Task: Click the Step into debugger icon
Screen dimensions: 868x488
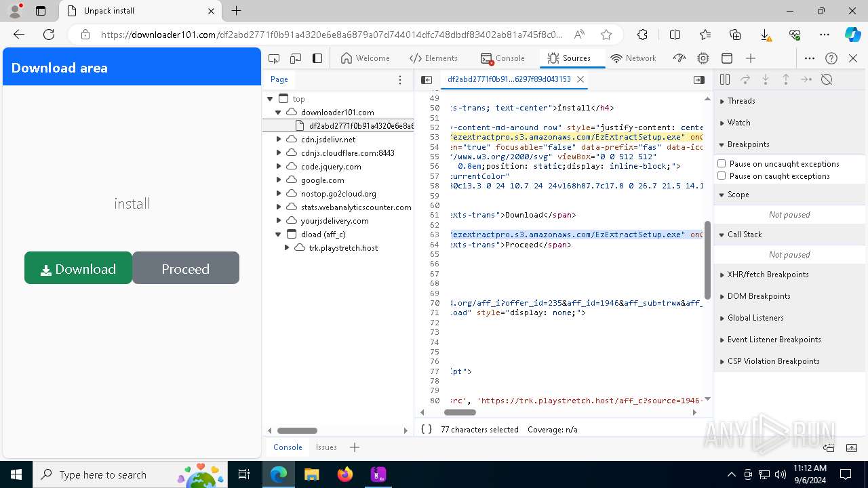Action: [766, 80]
